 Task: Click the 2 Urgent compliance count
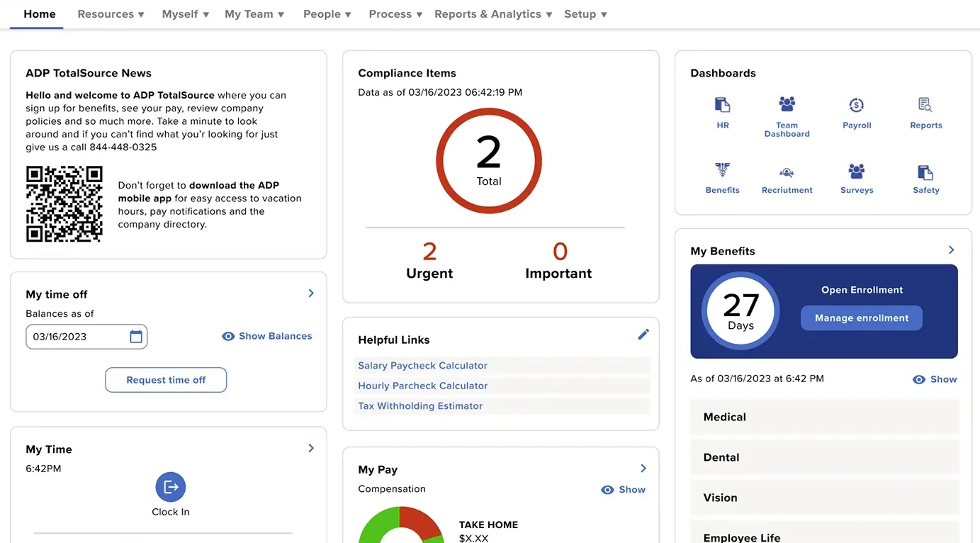[429, 261]
